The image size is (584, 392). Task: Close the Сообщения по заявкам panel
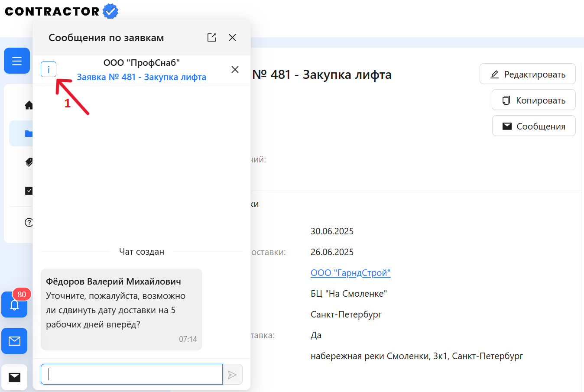232,38
